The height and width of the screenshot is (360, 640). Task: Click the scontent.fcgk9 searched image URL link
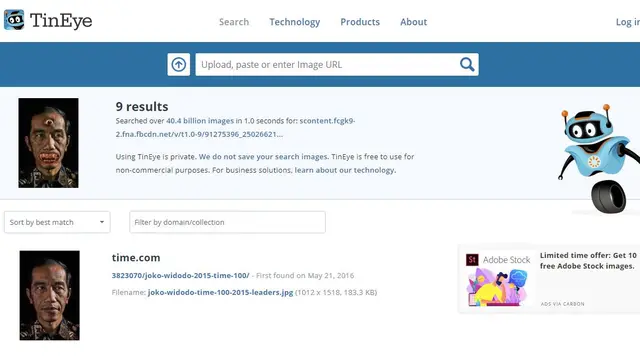pyautogui.click(x=236, y=127)
